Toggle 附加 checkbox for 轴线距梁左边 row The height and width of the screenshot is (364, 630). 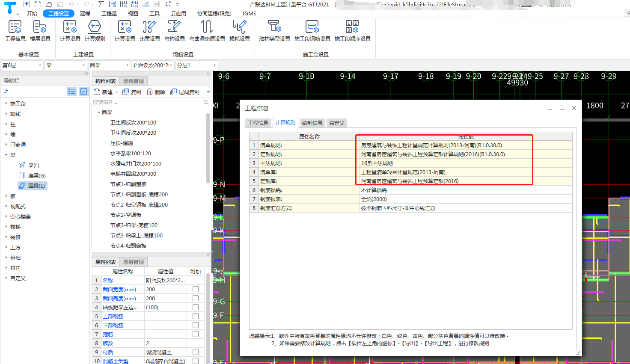tap(196, 307)
